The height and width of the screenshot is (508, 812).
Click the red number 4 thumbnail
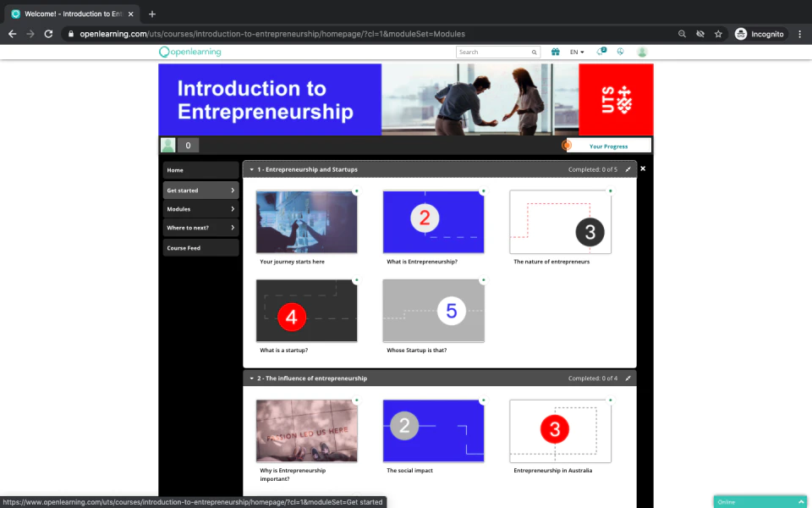pos(306,311)
